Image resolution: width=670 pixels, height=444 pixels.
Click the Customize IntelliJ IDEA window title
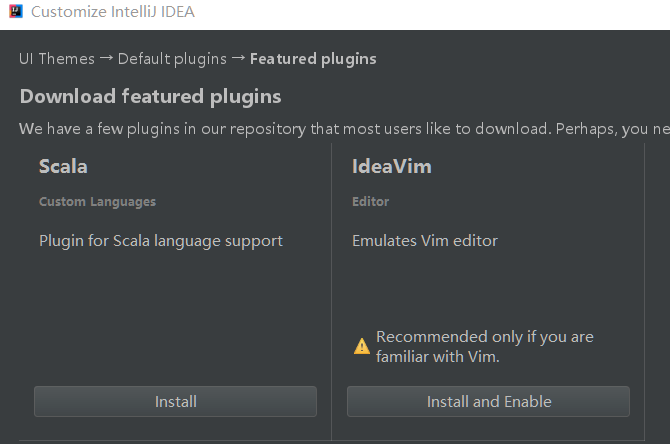coord(113,13)
